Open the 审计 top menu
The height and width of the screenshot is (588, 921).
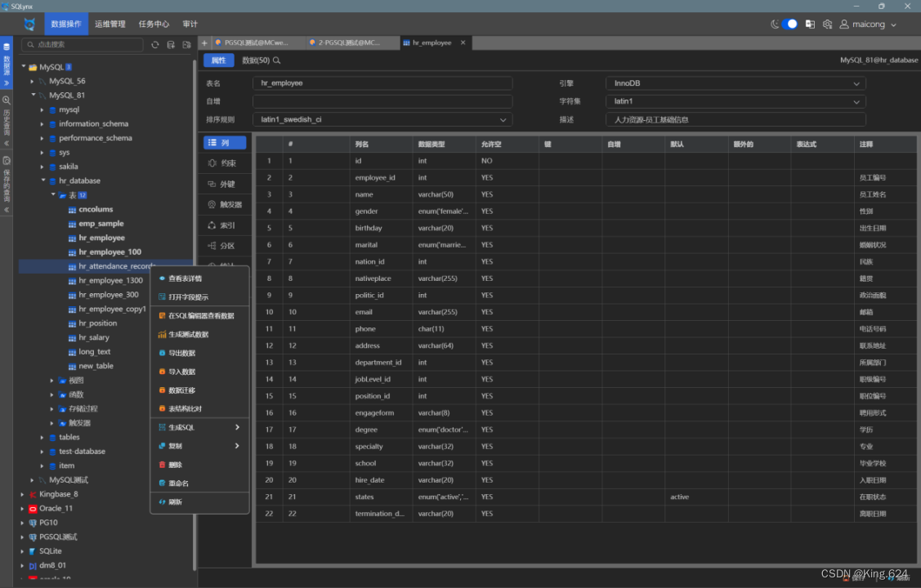click(x=190, y=24)
